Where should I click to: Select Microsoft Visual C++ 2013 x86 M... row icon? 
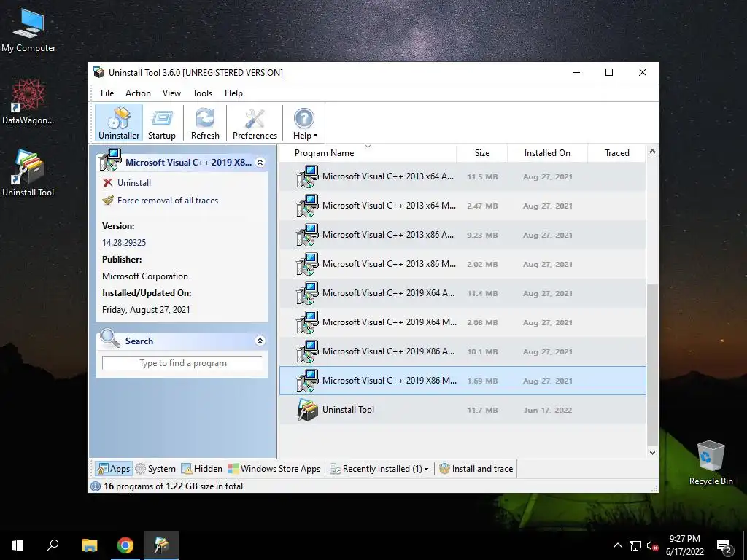(307, 264)
